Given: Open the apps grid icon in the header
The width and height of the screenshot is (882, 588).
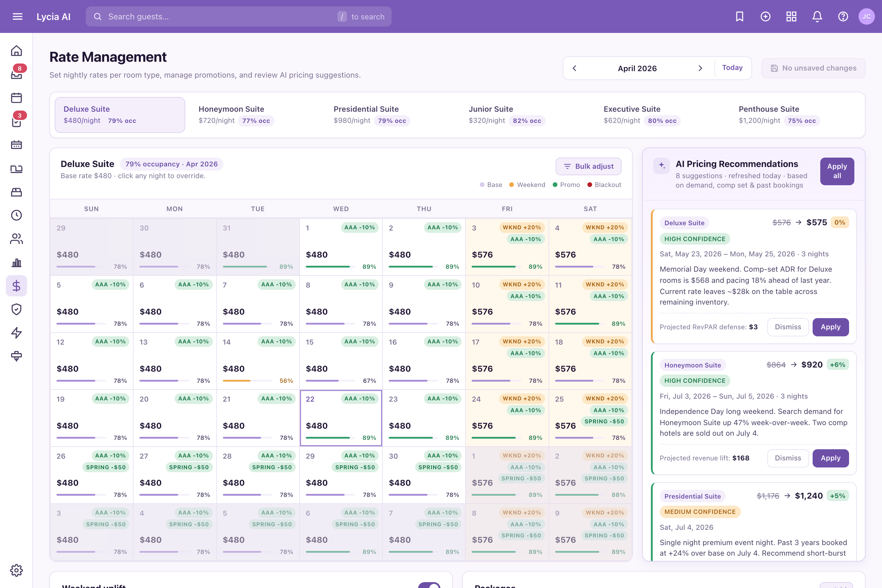Looking at the screenshot, I should (791, 16).
